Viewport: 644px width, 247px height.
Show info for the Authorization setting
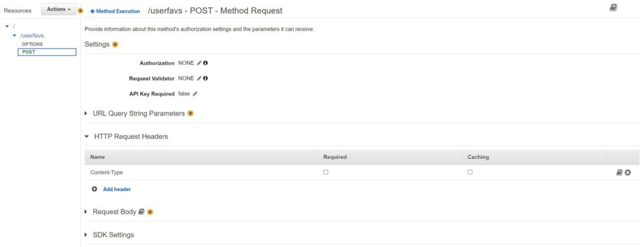tap(206, 63)
